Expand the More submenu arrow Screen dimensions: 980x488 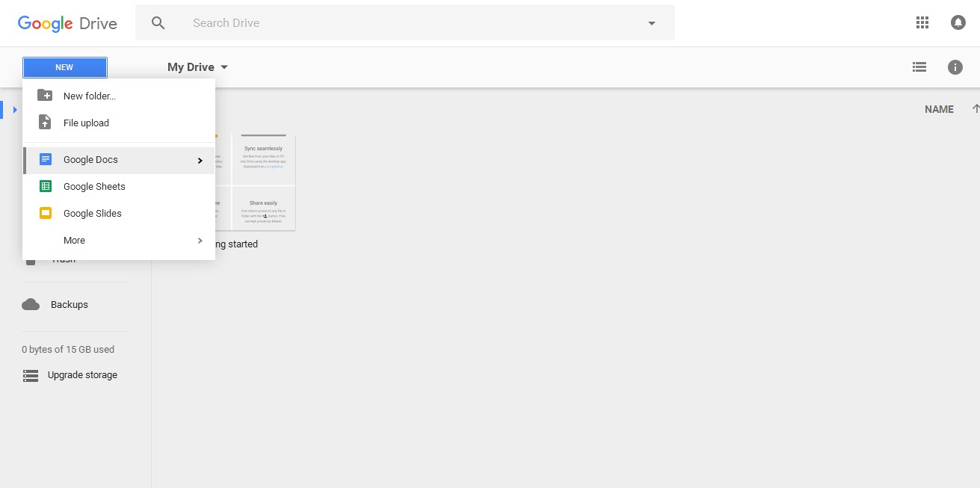(200, 241)
